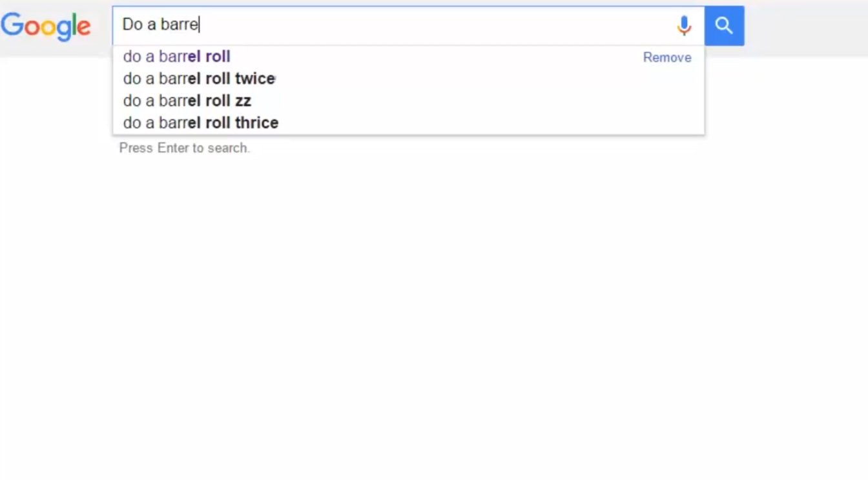Start voice search with the microphone icon

point(684,26)
